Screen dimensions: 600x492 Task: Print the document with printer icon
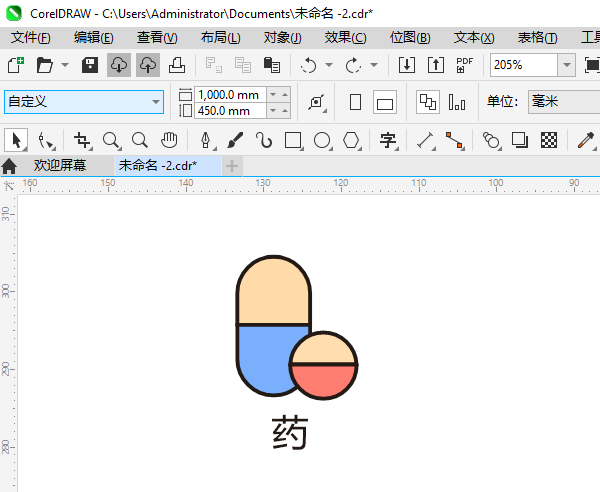pos(177,65)
